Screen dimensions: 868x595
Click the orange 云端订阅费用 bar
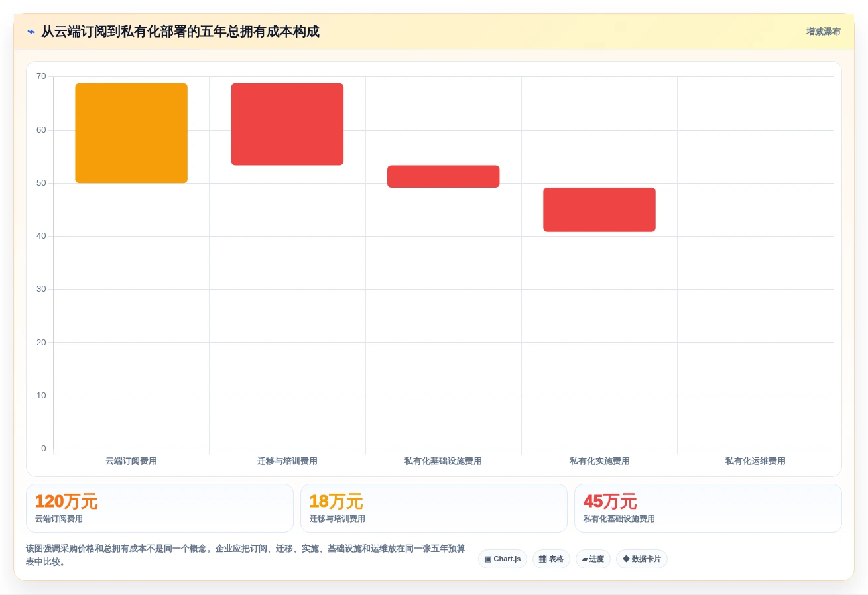[x=131, y=133]
